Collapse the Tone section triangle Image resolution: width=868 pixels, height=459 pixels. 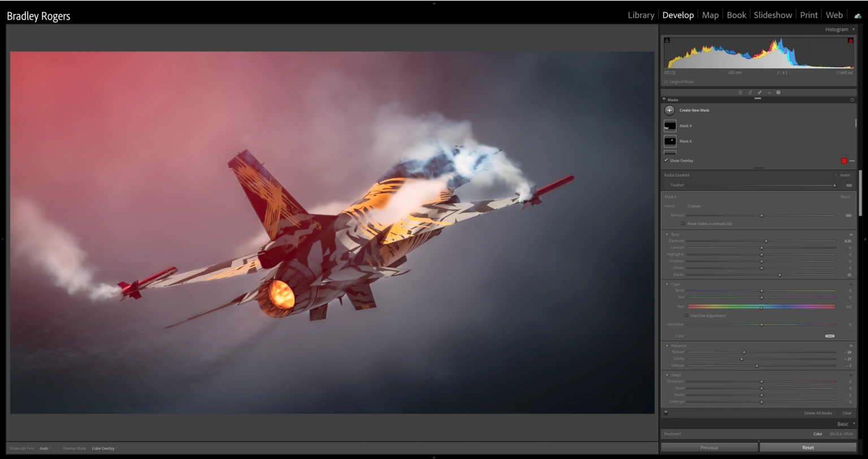click(667, 234)
